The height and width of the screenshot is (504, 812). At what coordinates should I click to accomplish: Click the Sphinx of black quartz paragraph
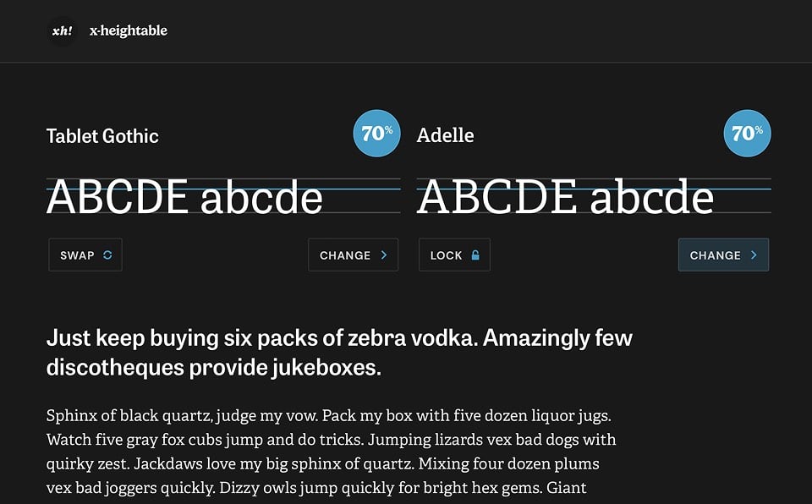pos(331,452)
